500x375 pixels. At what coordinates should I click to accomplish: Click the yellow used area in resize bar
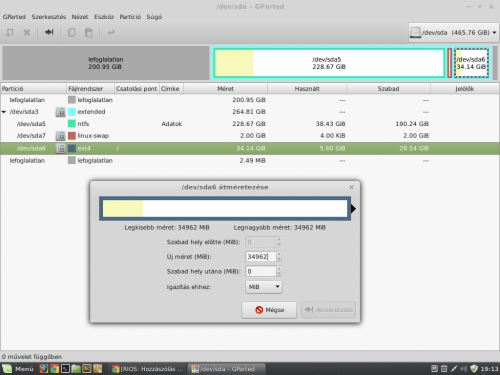[123, 209]
